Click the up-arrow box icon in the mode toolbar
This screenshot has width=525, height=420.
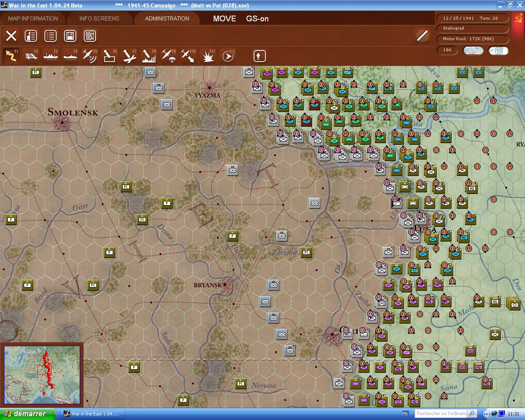pos(259,56)
